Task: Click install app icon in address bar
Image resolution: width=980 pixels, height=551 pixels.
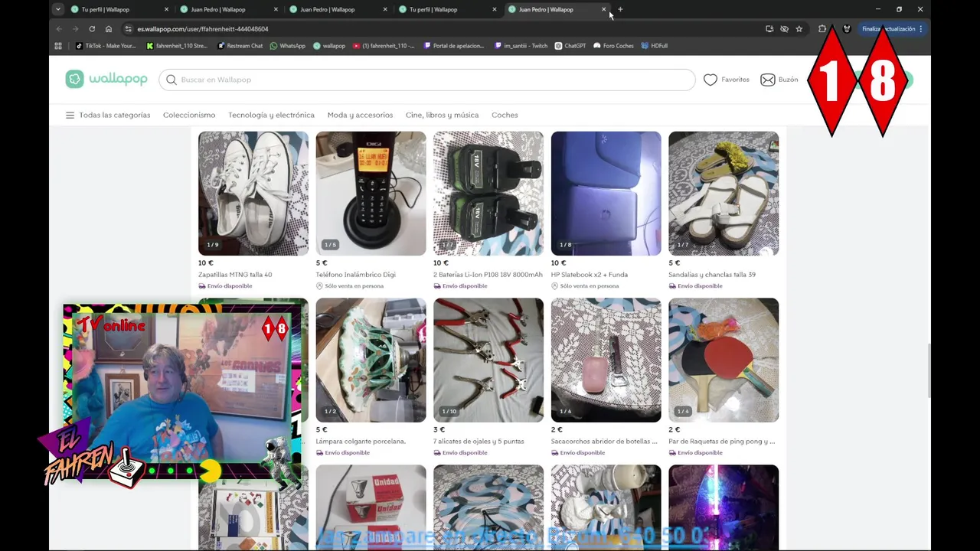Action: pyautogui.click(x=769, y=29)
